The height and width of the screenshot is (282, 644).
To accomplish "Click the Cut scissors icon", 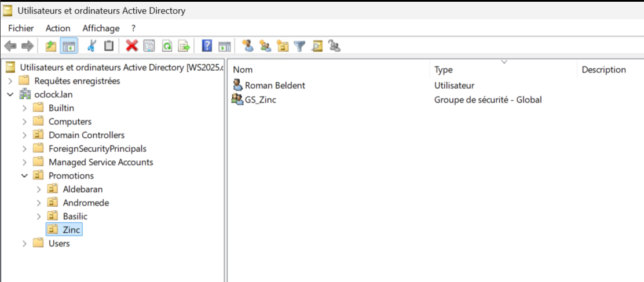I will (92, 46).
